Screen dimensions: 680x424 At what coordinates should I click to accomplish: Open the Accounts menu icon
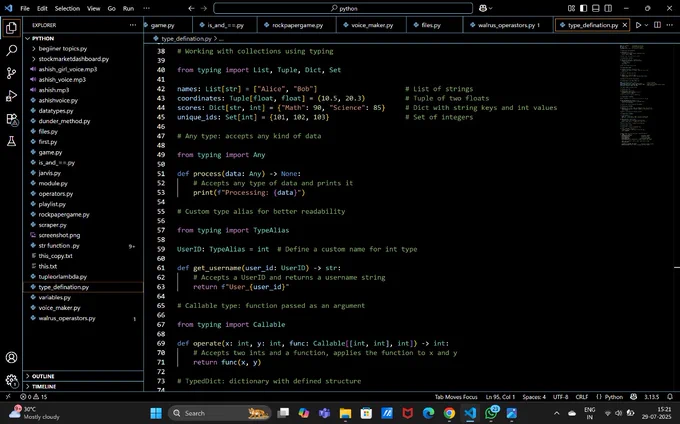coord(12,358)
